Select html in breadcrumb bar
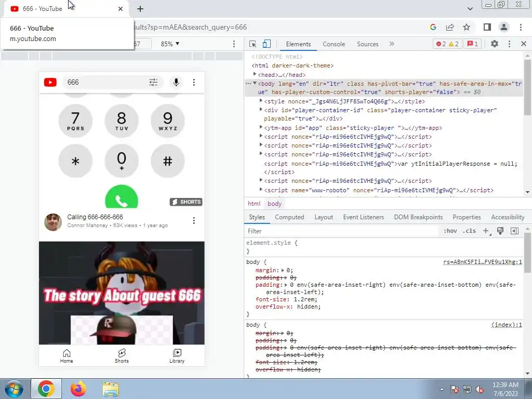This screenshot has height=399, width=532. click(254, 204)
